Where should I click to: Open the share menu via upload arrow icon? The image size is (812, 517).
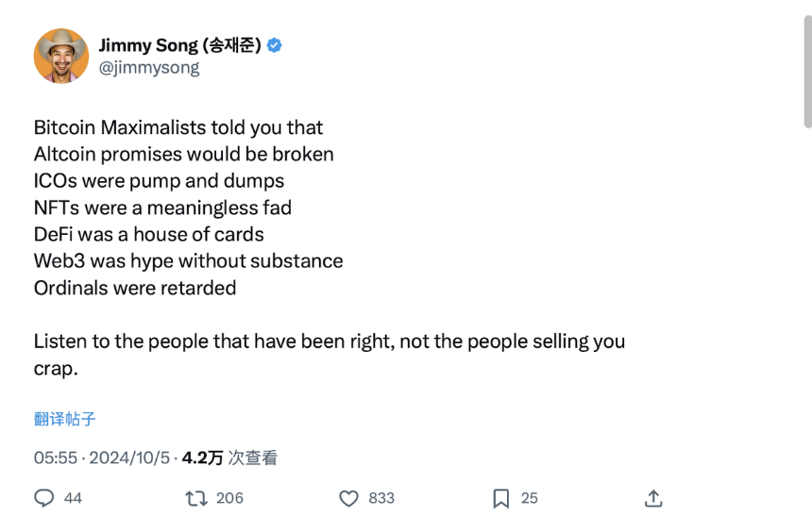coord(653,498)
